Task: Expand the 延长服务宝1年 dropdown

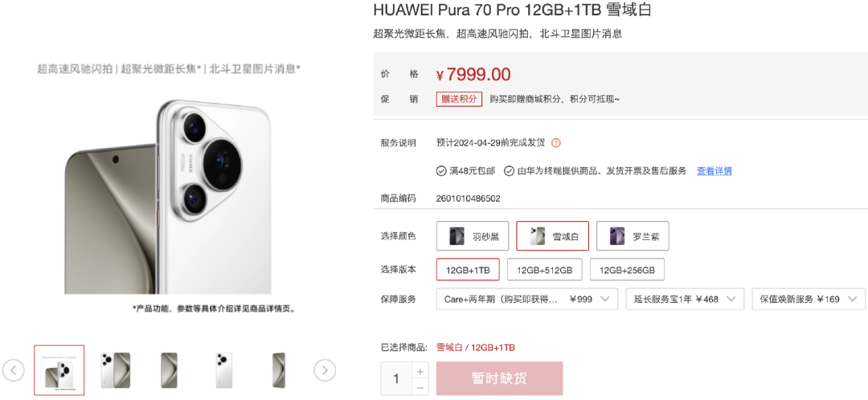Action: pyautogui.click(x=685, y=299)
